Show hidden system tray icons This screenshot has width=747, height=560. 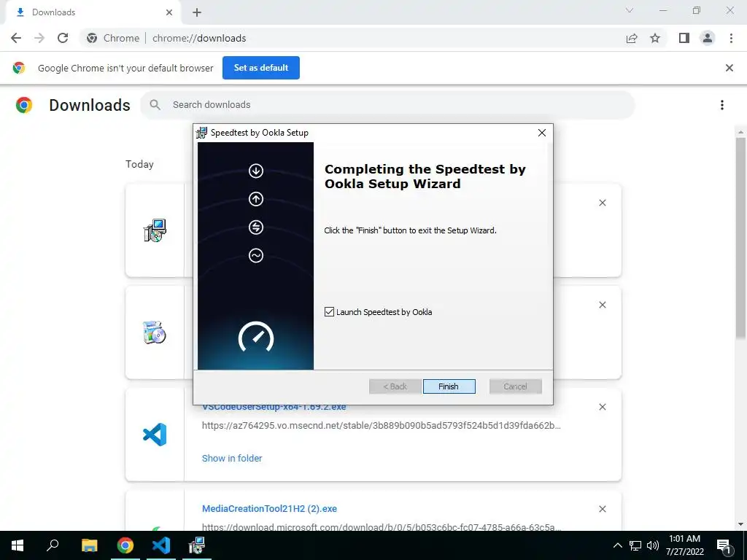point(617,545)
